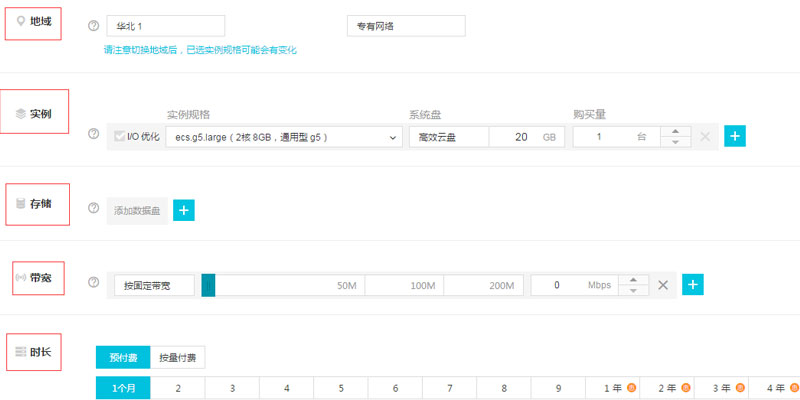Image resolution: width=800 pixels, height=400 pixels.
Task: Increase the purchase quantity with up arrow
Action: (676, 131)
